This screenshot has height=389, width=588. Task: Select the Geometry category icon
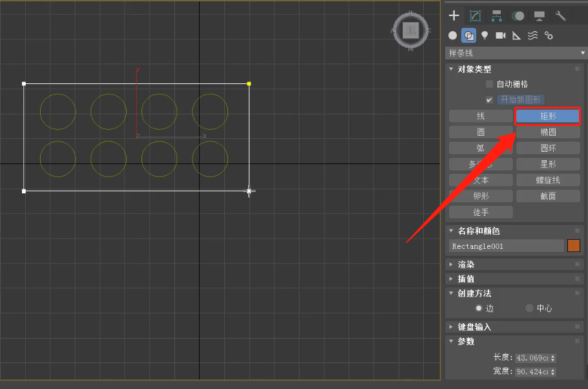click(453, 36)
